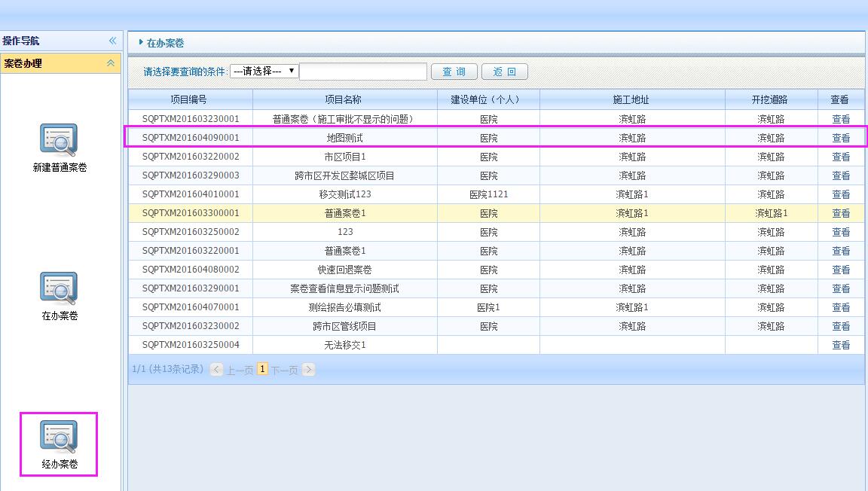
Task: Click project name 无法移交1
Action: pyautogui.click(x=345, y=345)
